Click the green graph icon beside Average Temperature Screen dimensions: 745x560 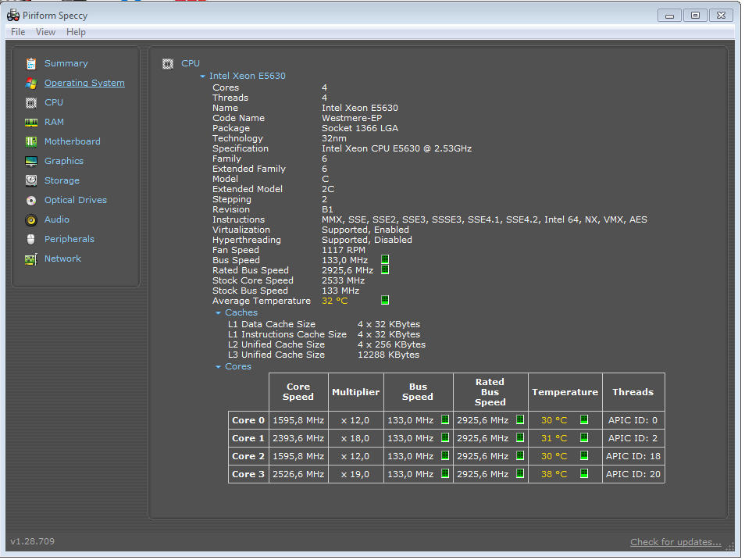click(385, 299)
